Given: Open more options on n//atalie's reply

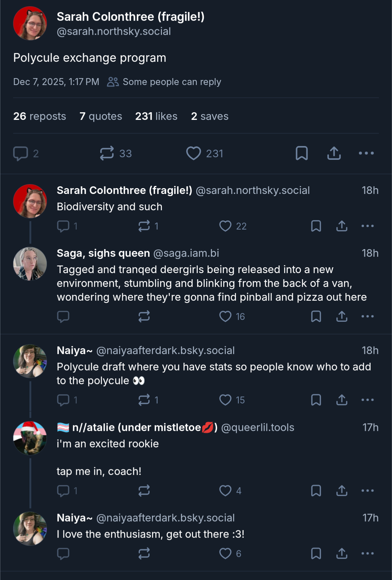Looking at the screenshot, I should pos(367,491).
